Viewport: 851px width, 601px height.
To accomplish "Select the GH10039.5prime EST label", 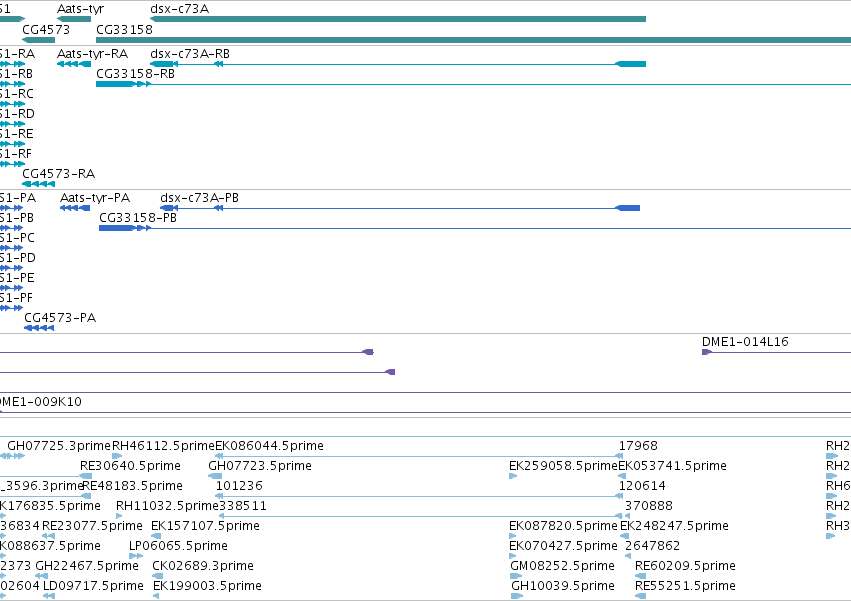I will (x=563, y=586).
